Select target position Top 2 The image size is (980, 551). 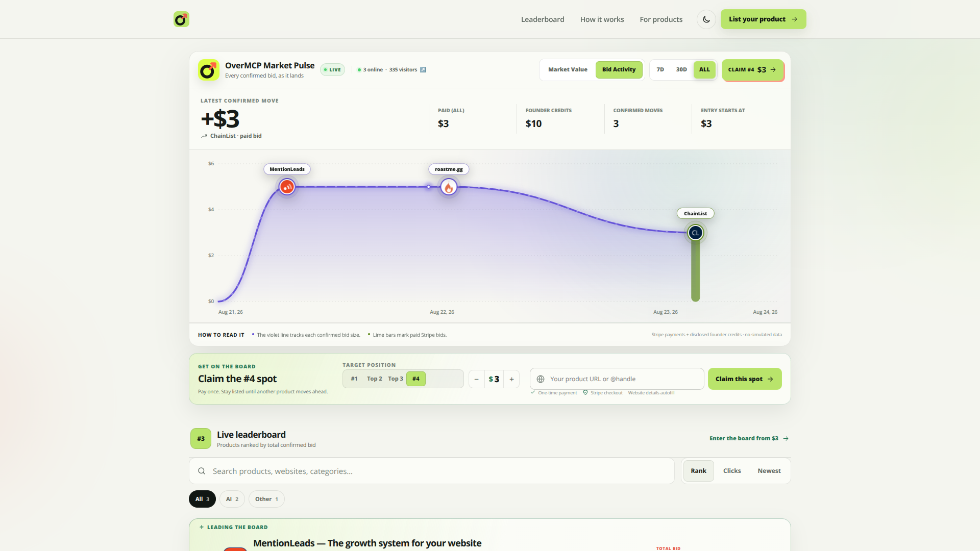pyautogui.click(x=375, y=379)
